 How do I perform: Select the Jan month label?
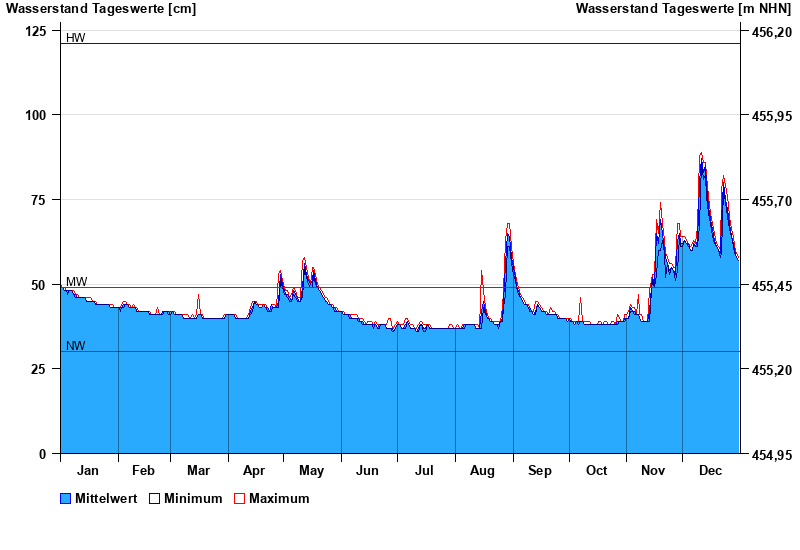click(88, 470)
